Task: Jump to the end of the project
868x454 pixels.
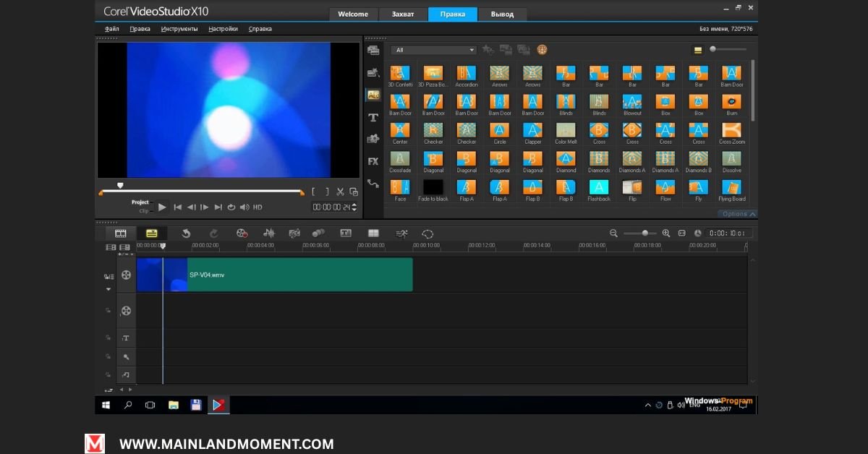Action: [218, 207]
